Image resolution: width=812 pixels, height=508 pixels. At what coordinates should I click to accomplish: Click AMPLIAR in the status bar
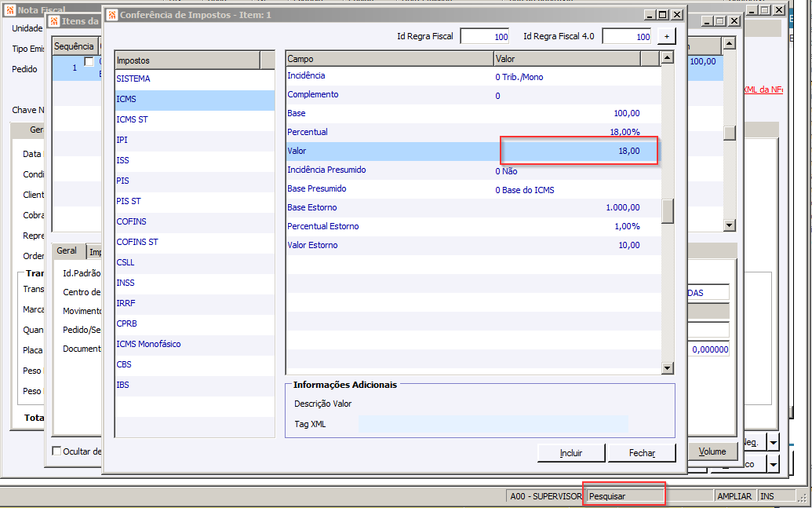[734, 496]
